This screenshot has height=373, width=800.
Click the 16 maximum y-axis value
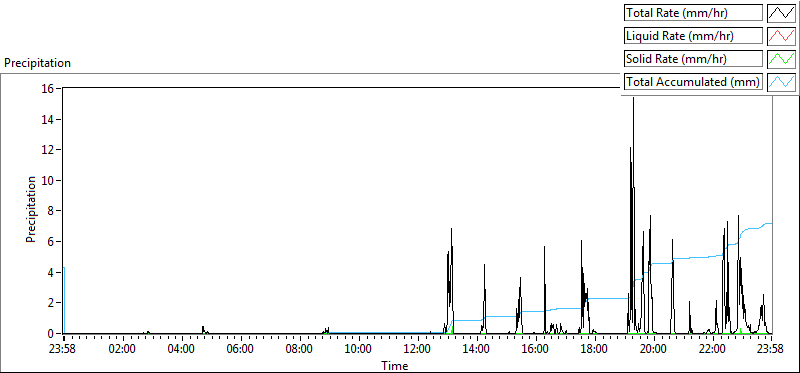(49, 88)
